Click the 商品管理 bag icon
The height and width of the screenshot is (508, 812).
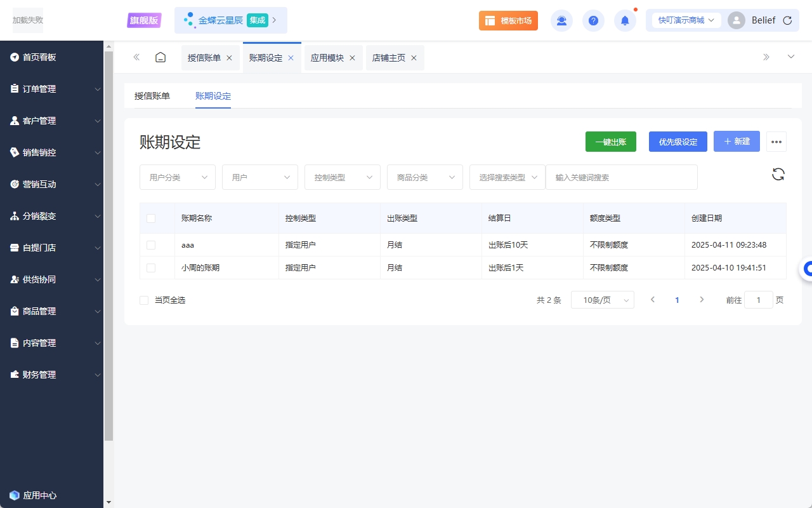click(15, 311)
